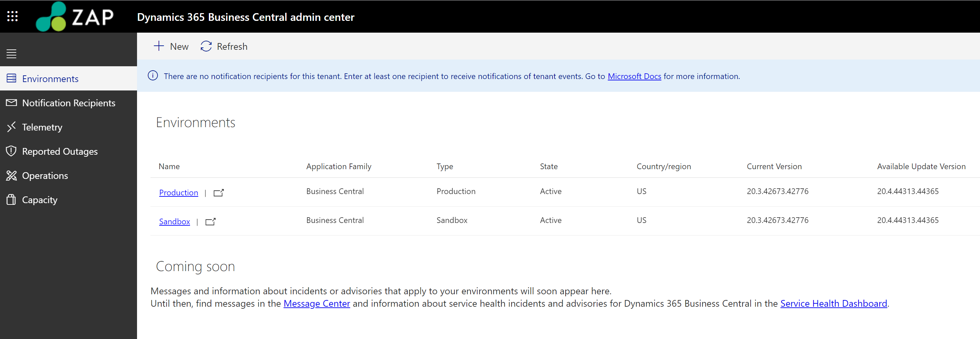Open the Telemetry section
The width and height of the screenshot is (980, 339).
69,127
